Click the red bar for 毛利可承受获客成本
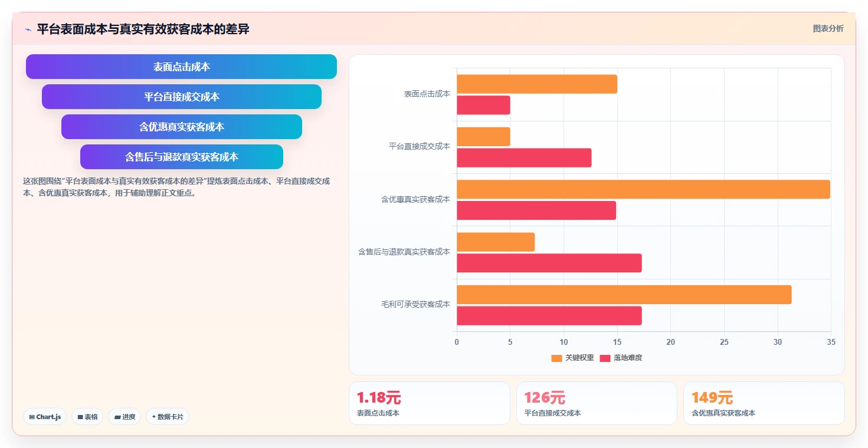 (549, 315)
